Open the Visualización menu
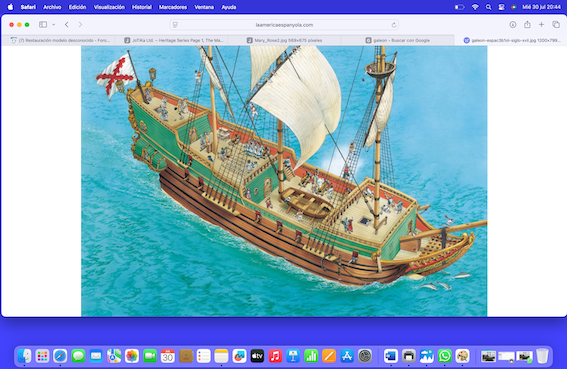This screenshot has height=369, width=567. (109, 7)
